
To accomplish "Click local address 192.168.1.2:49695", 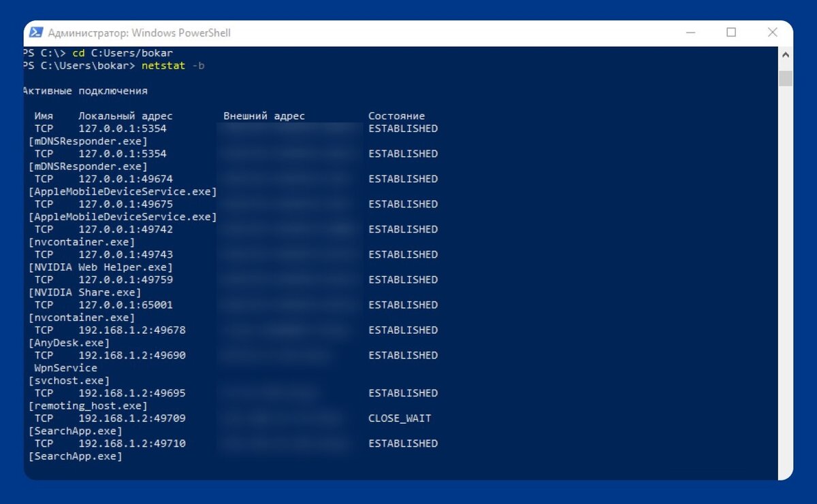I will pos(132,393).
